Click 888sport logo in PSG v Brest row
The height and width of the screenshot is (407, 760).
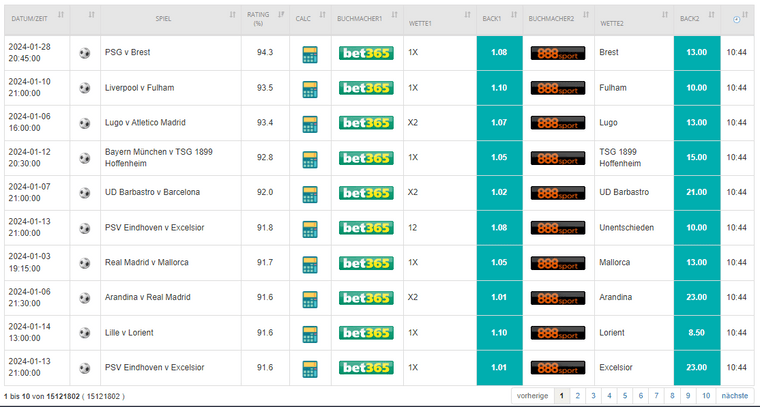coord(558,53)
